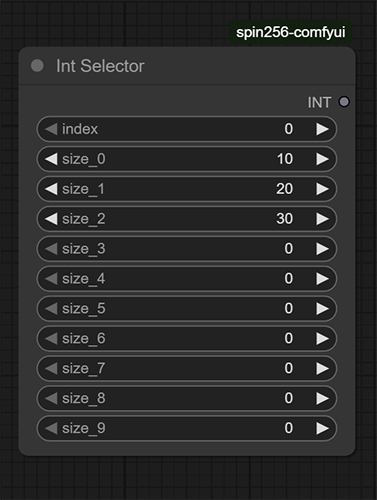Image resolution: width=377 pixels, height=500 pixels.
Task: Increment size_3 with its right arrow
Action: point(322,249)
